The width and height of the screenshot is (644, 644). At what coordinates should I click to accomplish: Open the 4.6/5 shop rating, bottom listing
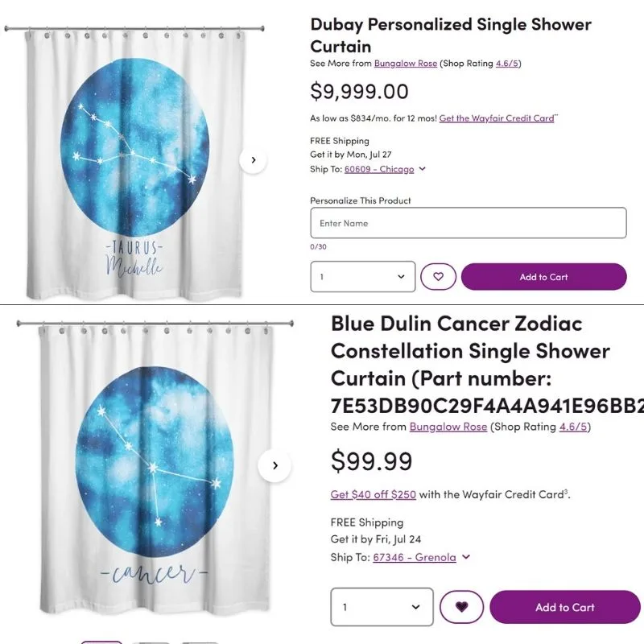pyautogui.click(x=573, y=427)
